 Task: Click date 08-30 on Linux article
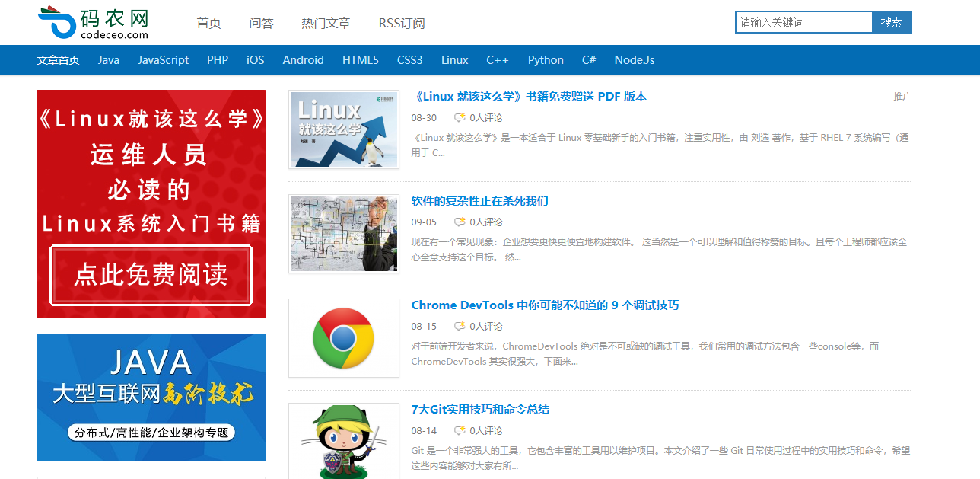point(424,118)
